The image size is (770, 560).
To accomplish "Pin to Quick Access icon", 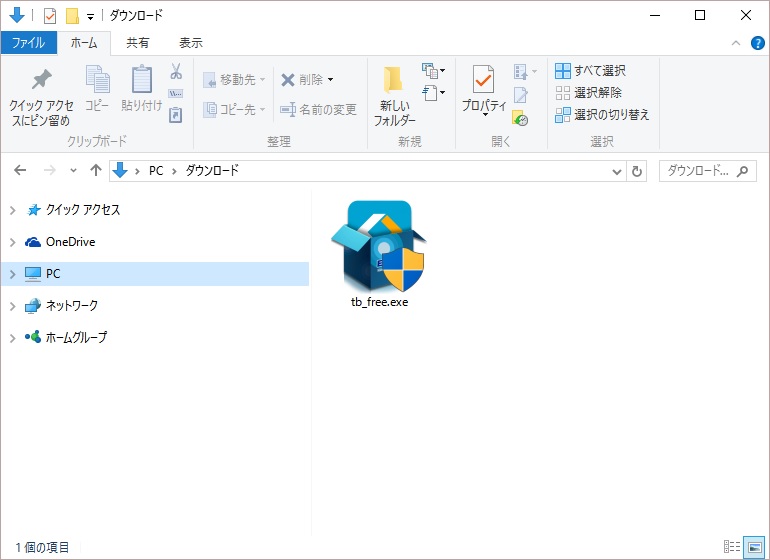I will pos(41,79).
